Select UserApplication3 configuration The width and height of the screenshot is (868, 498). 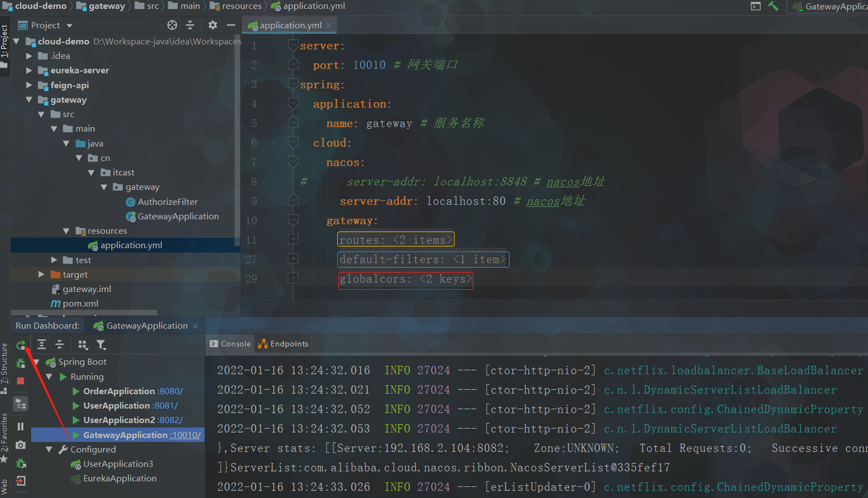pyautogui.click(x=118, y=464)
